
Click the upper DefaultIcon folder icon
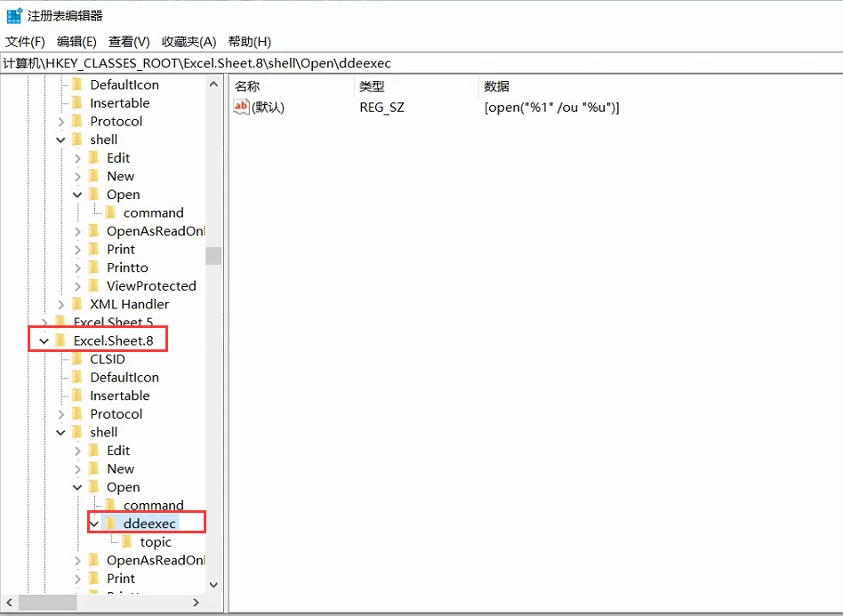pos(77,84)
